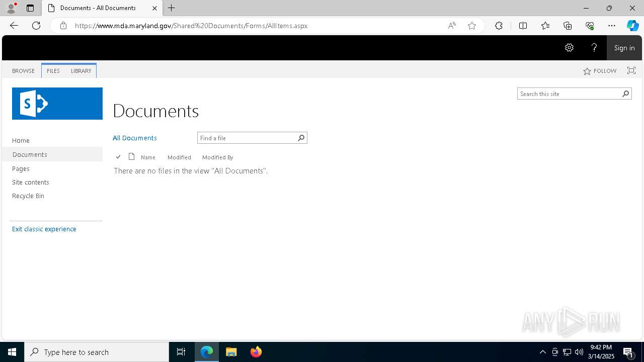
Task: Click the Find a file search icon
Action: pos(301,138)
